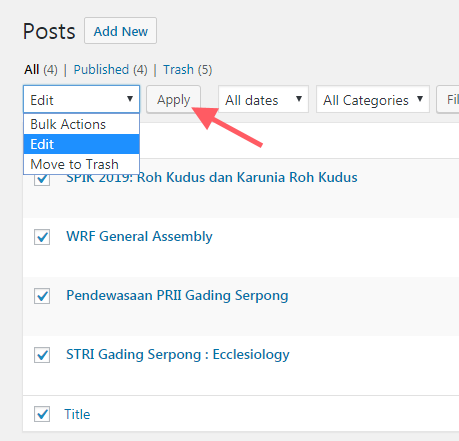Image resolution: width=459 pixels, height=441 pixels.
Task: Click the Add New post button
Action: click(120, 31)
